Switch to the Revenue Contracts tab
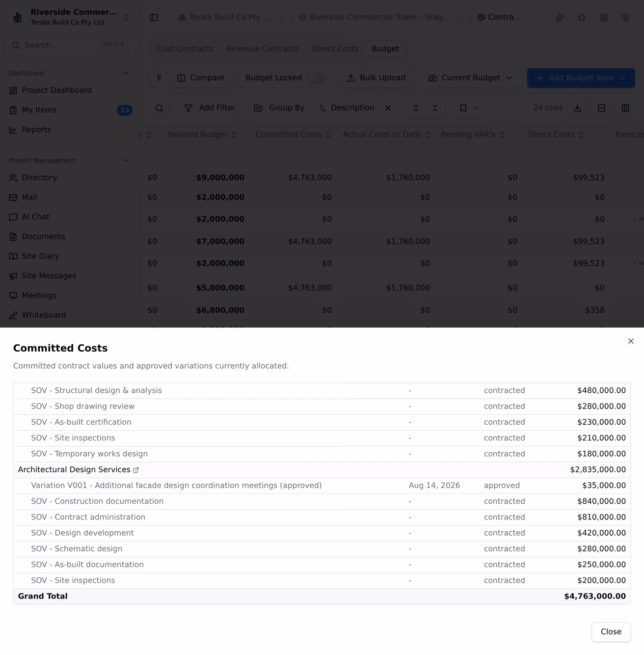644x655 pixels. pyautogui.click(x=263, y=49)
